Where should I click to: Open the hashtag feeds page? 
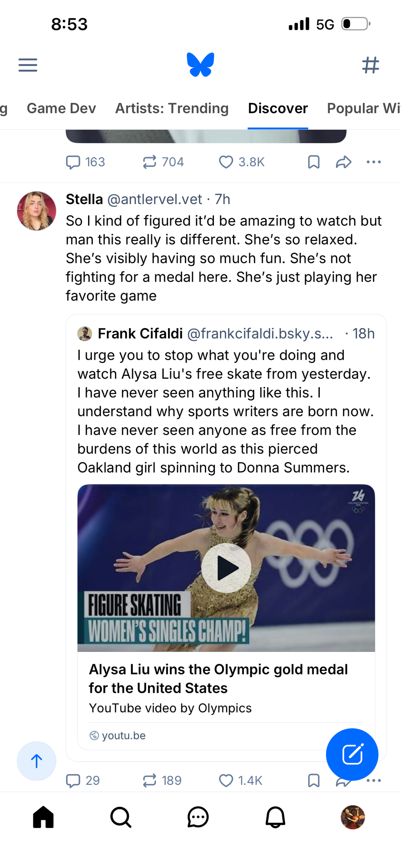click(x=371, y=65)
